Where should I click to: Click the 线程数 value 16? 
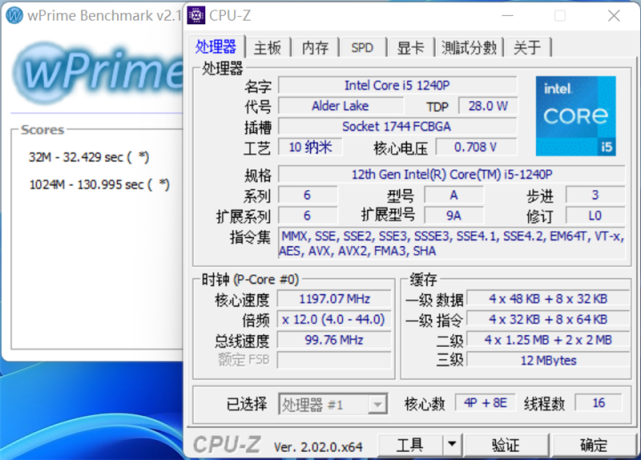598,403
